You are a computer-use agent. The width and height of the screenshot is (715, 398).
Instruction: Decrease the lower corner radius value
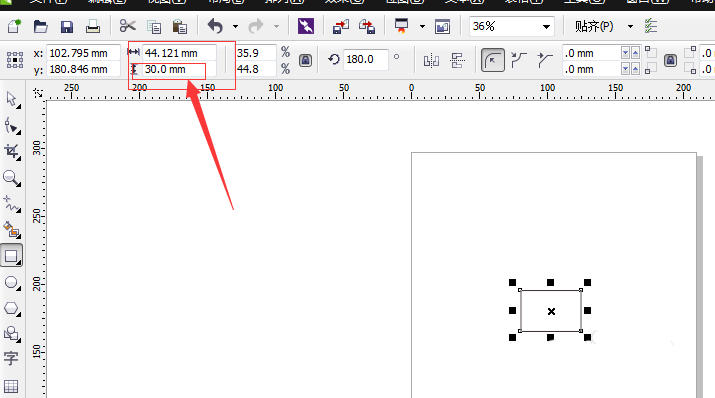coord(626,69)
